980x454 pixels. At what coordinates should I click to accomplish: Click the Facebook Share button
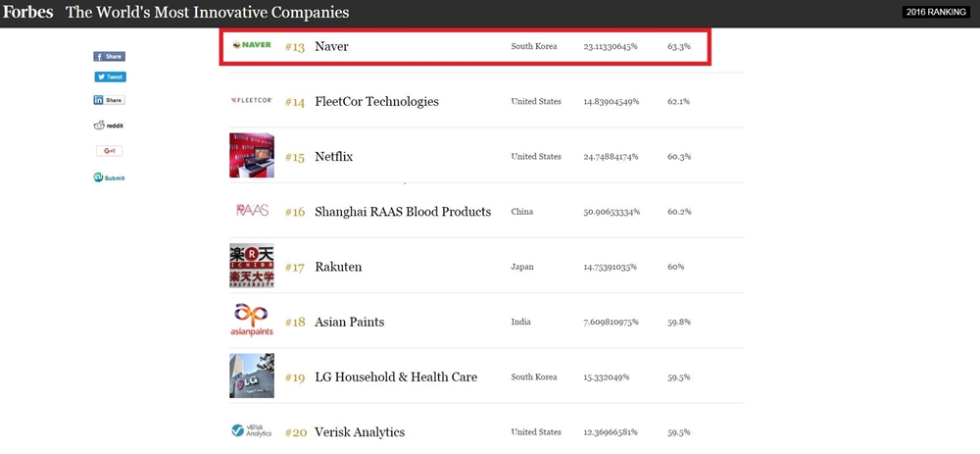(x=109, y=57)
